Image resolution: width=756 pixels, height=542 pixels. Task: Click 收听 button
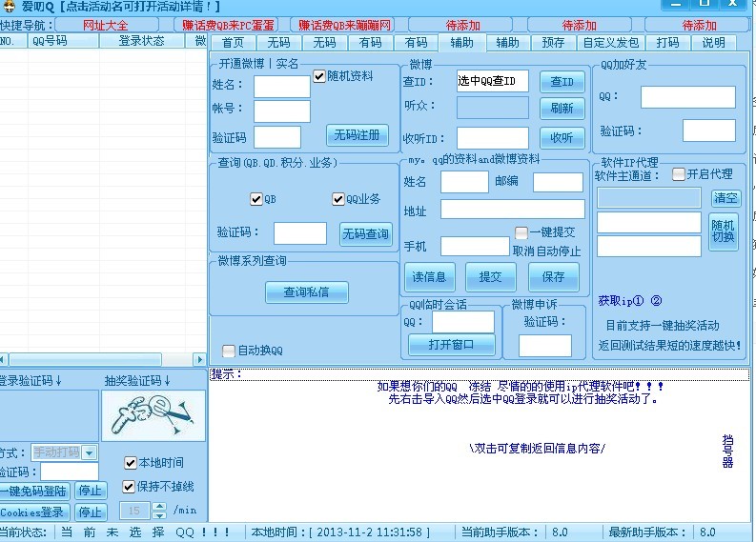click(562, 138)
